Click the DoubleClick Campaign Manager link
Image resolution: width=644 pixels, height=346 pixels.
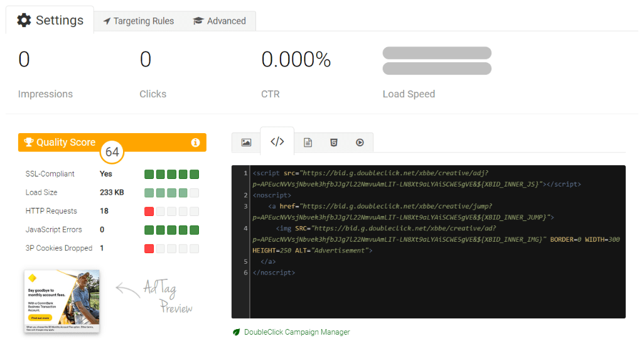[297, 332]
